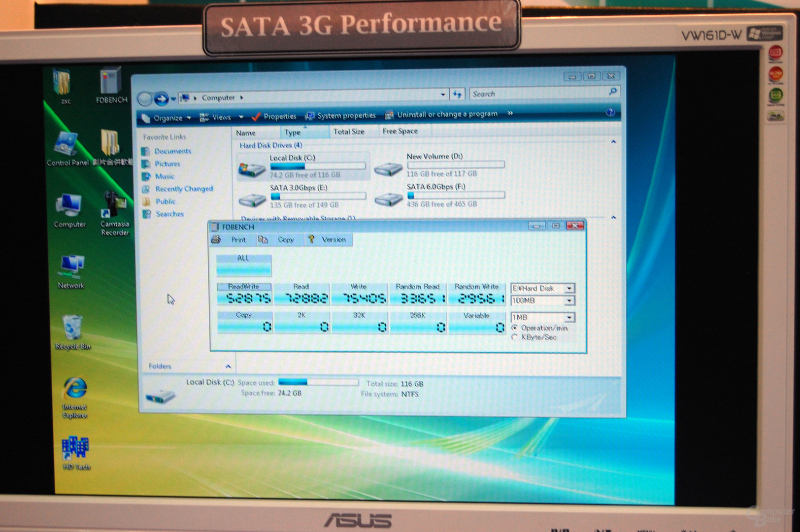The image size is (800, 532).
Task: Click the Explorer back navigation arrow
Action: [x=145, y=100]
